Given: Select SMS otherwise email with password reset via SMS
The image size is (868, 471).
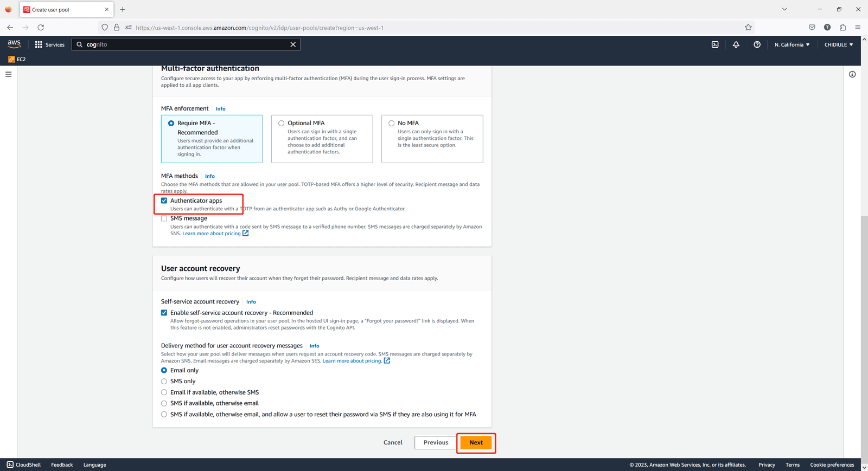Looking at the screenshot, I should pos(164,415).
